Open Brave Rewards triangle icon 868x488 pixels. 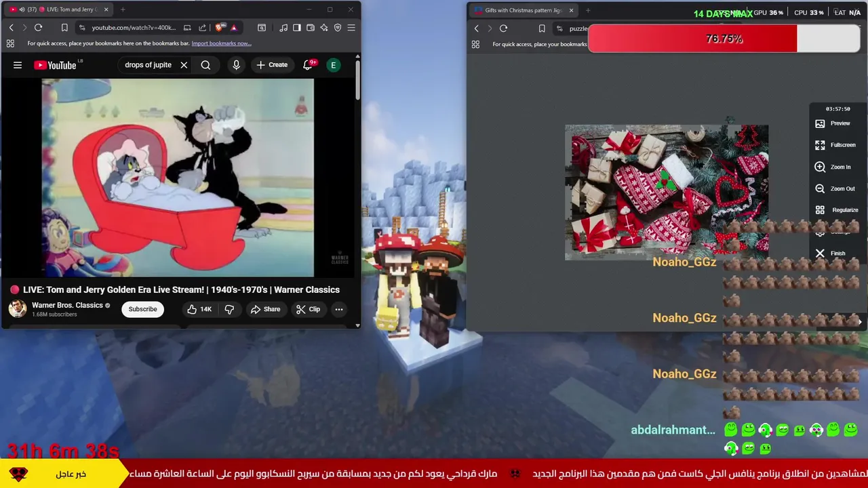[x=233, y=28]
